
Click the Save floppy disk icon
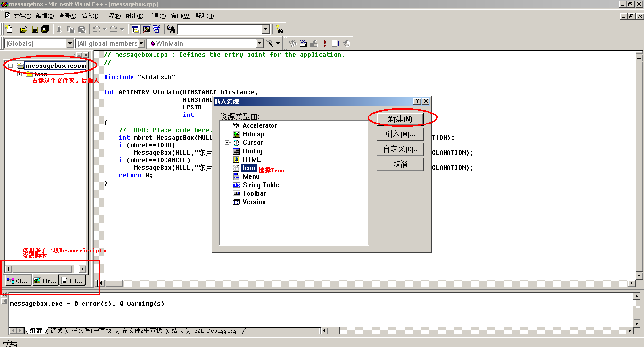tap(34, 29)
